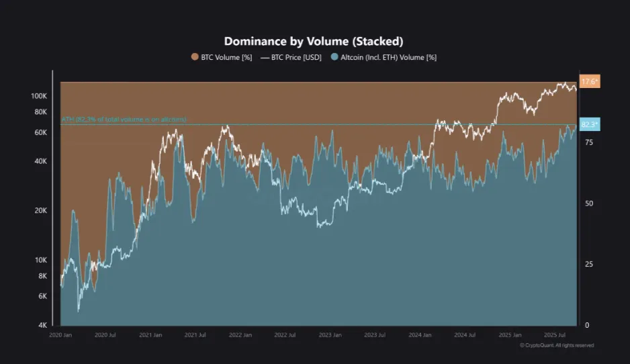Image resolution: width=630 pixels, height=364 pixels.
Task: Click the 2024 Jul x-axis label
Action: [x=464, y=334]
